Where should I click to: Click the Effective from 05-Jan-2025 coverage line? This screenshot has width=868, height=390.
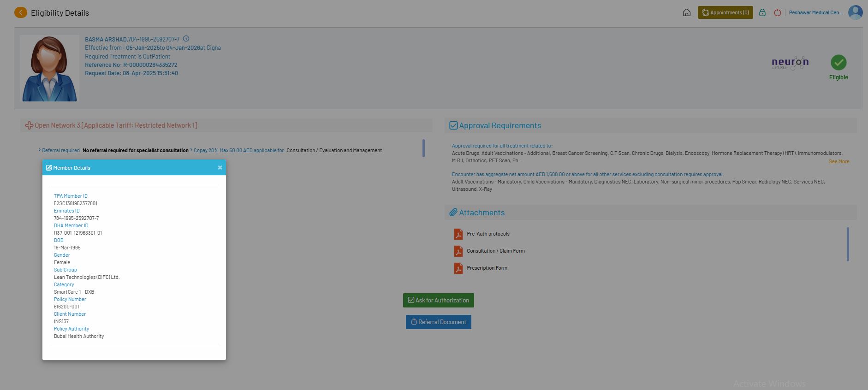click(153, 47)
